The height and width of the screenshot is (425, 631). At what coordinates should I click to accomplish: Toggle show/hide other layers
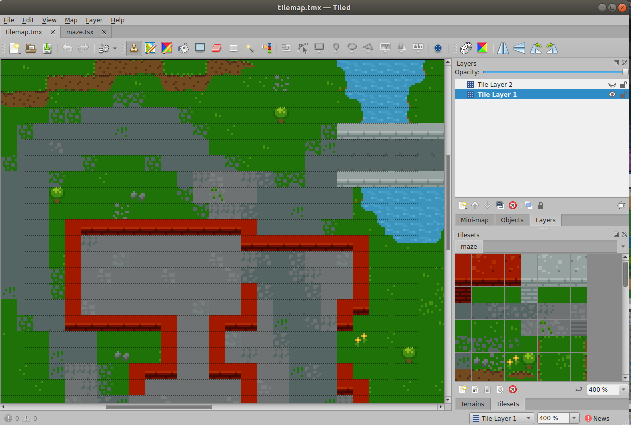(x=528, y=206)
